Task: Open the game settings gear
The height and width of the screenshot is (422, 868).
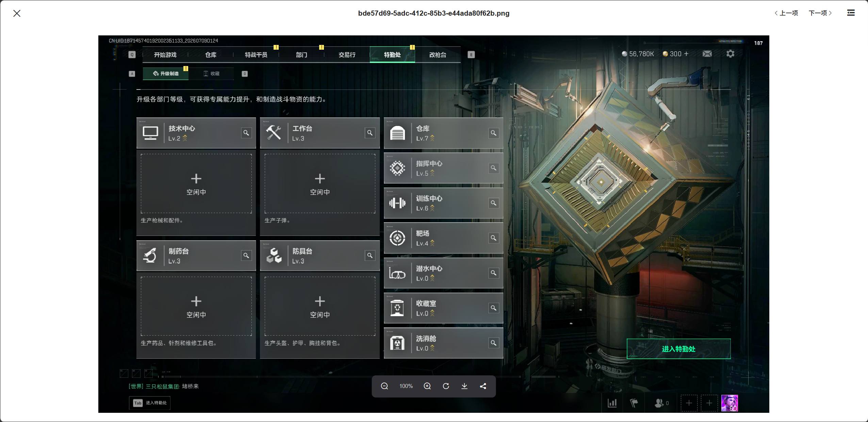Action: pos(730,54)
